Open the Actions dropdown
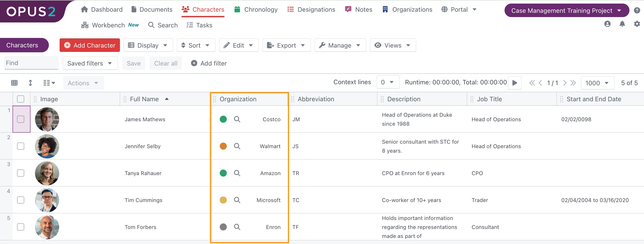Screen dimensions: 644x244 (83, 83)
